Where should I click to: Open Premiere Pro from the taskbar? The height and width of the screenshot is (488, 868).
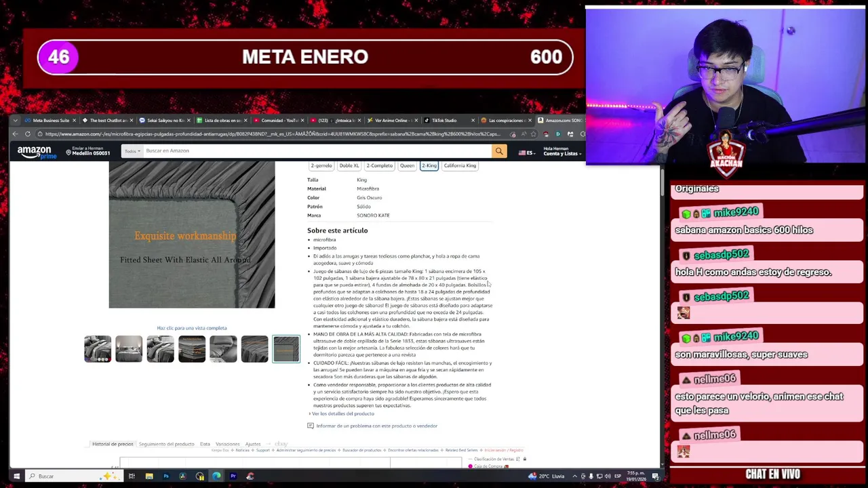click(233, 476)
